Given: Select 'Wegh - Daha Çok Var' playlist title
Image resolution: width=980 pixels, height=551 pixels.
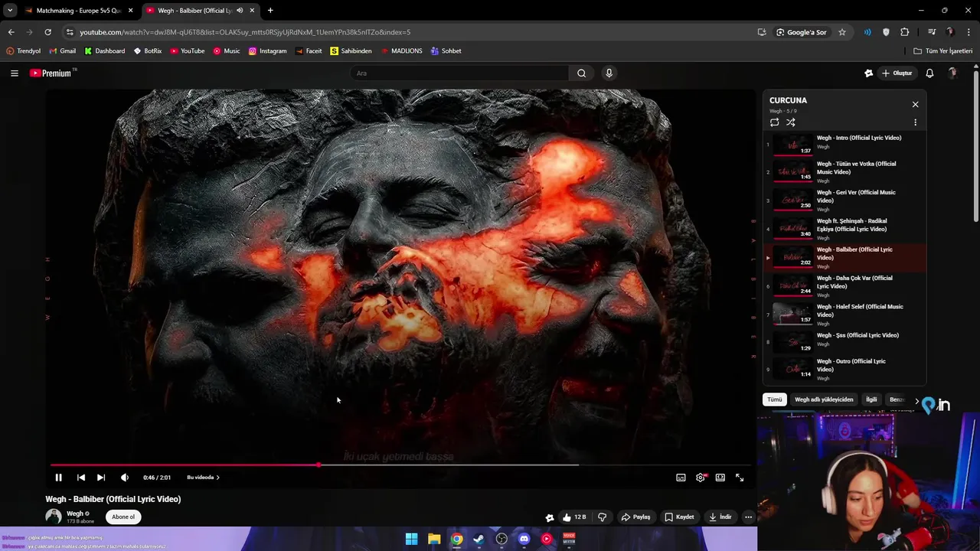Looking at the screenshot, I should coord(854,282).
